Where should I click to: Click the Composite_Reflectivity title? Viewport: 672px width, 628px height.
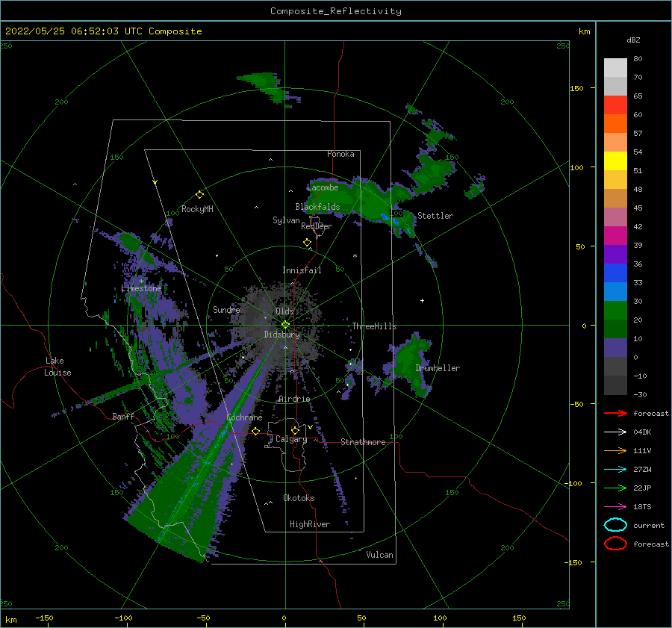pos(335,11)
